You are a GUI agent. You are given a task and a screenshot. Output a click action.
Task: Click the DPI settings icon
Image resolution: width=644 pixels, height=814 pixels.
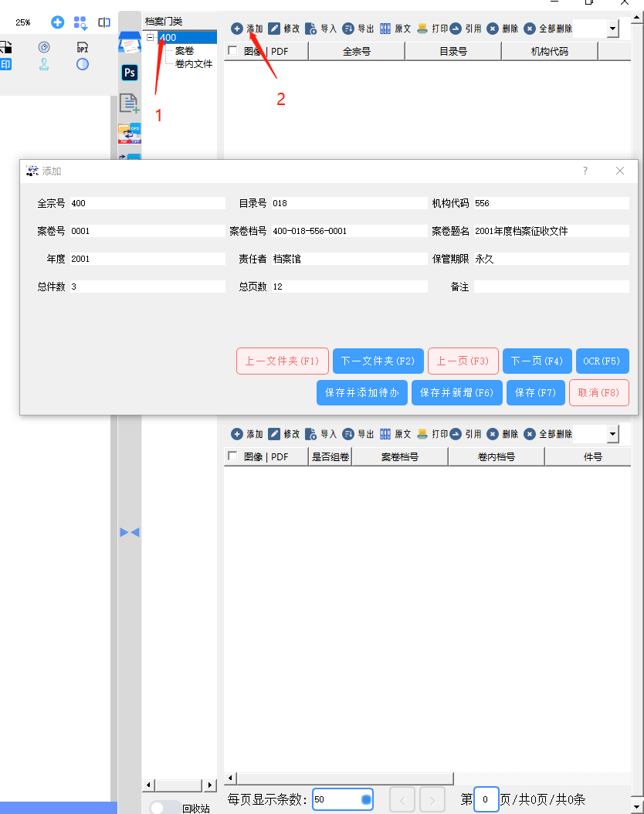(83, 48)
